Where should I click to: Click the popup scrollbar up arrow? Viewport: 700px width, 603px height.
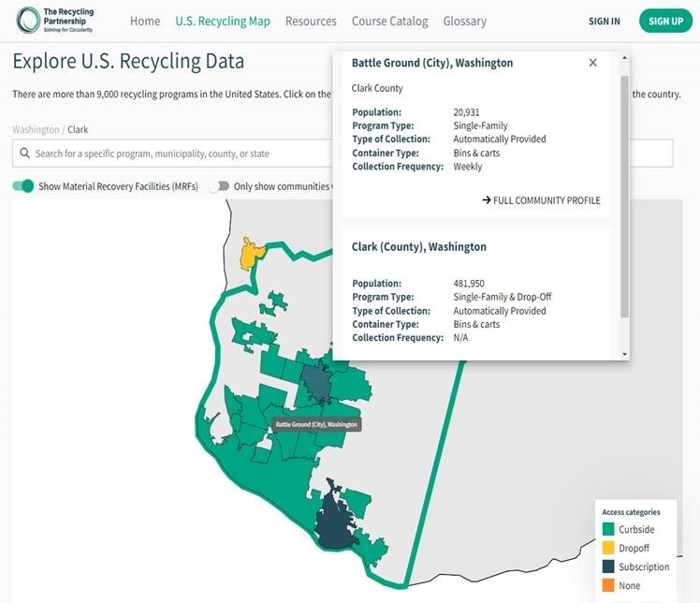[x=624, y=58]
